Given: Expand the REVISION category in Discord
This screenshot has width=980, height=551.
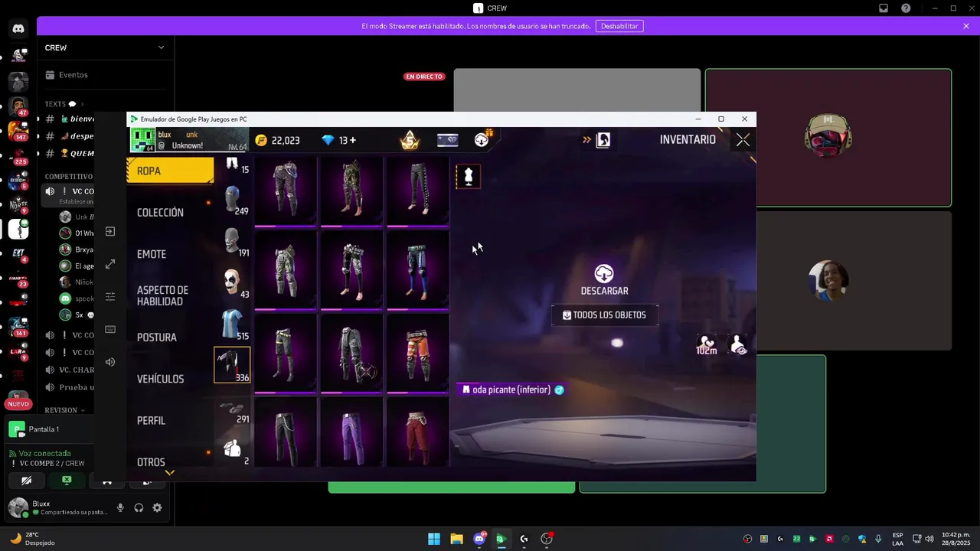Looking at the screenshot, I should coord(64,410).
